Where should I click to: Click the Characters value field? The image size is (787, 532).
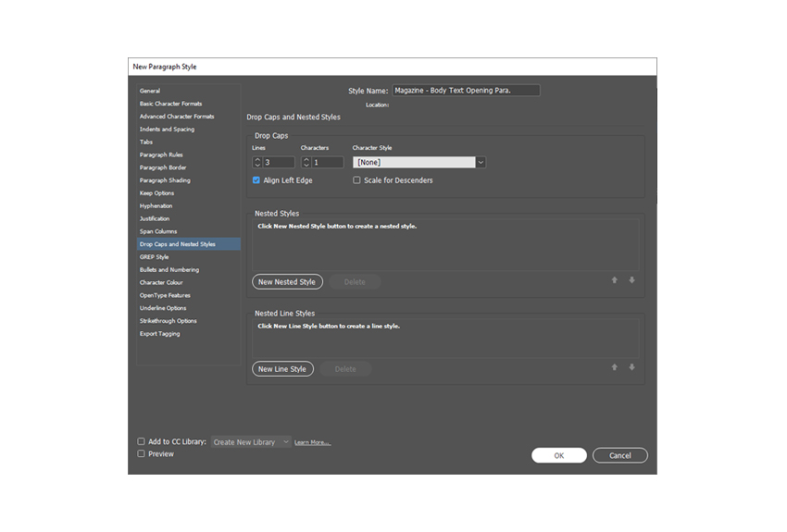pyautogui.click(x=328, y=163)
